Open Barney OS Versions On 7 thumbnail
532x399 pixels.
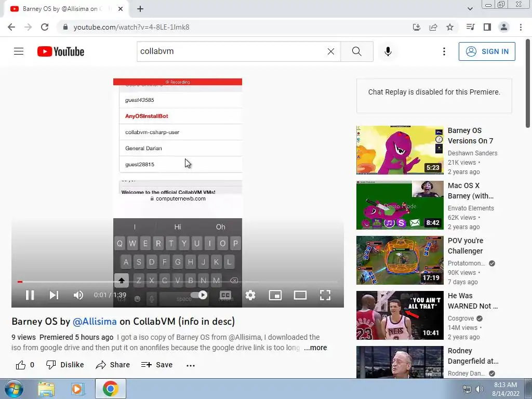coord(400,150)
